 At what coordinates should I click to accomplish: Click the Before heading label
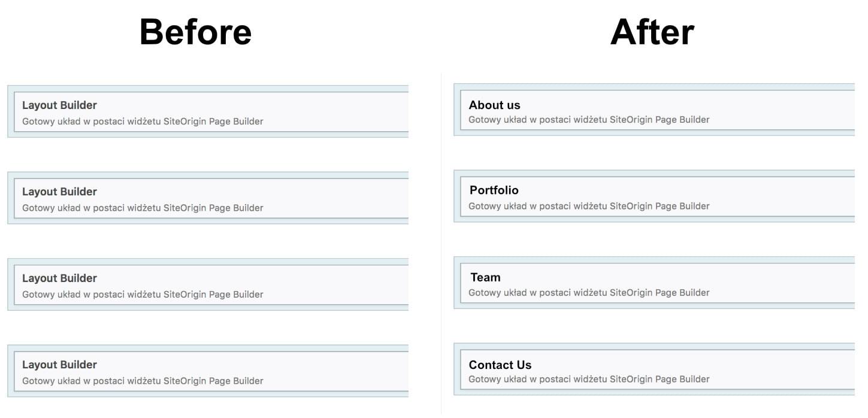coord(195,33)
